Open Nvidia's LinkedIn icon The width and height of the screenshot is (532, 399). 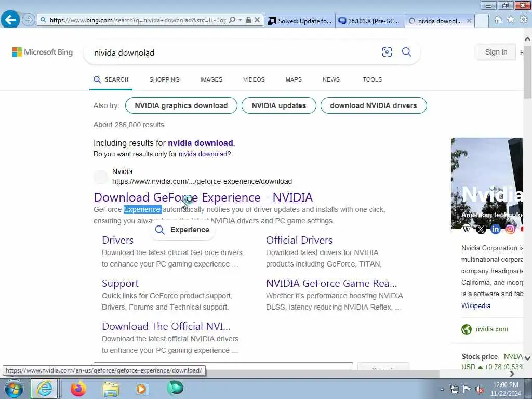495,229
